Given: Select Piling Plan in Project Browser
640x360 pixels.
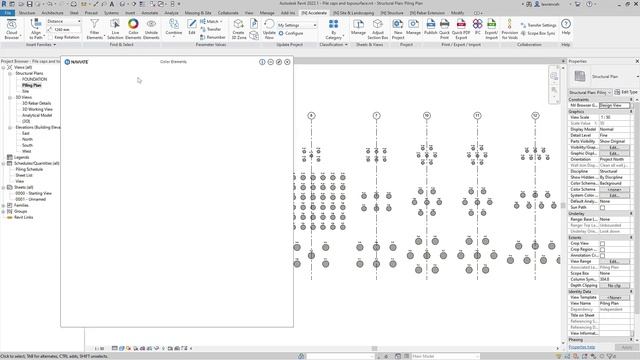Looking at the screenshot, I should [31, 85].
